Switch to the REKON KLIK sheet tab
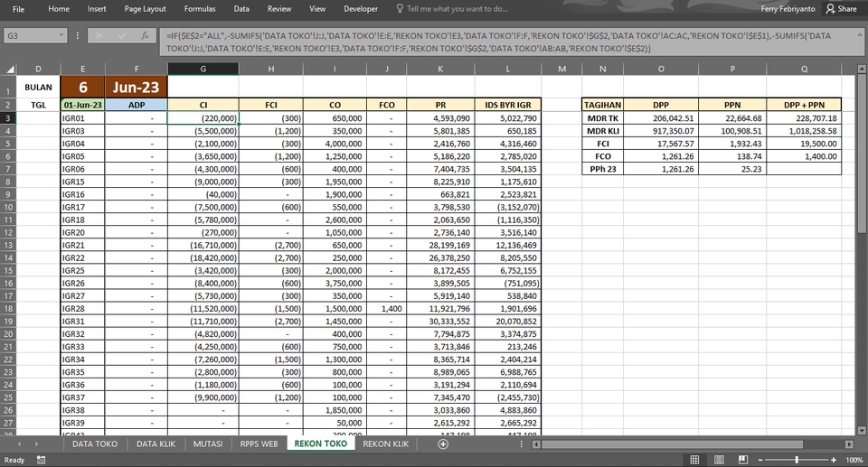Image resolution: width=868 pixels, height=467 pixels. [x=386, y=444]
